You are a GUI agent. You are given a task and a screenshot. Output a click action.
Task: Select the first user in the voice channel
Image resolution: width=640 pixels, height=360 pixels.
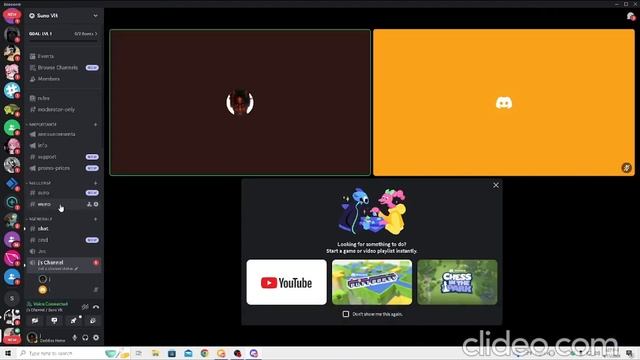click(x=43, y=279)
